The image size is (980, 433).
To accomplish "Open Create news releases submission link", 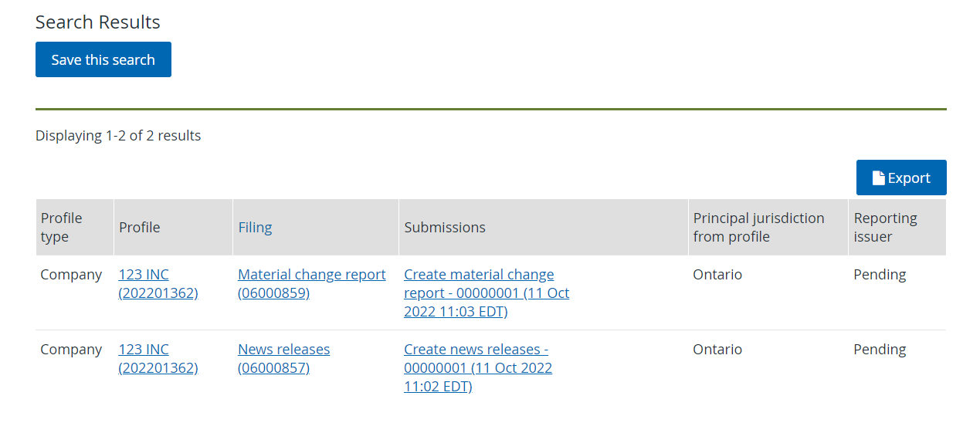I will pos(478,367).
